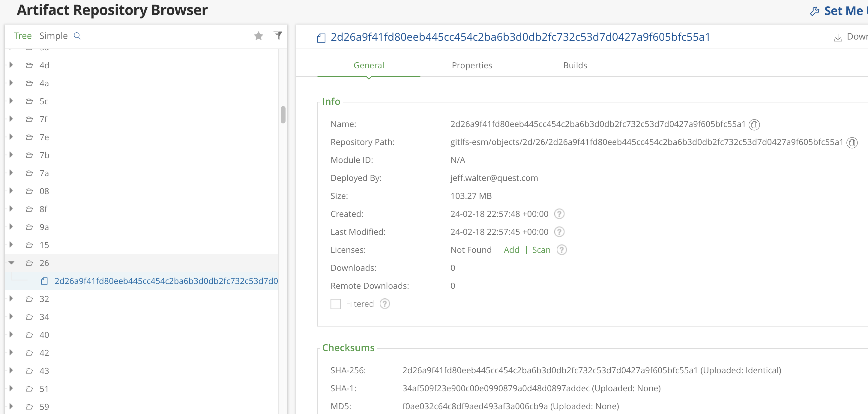Click the search magnifier icon beside Simple
The image size is (868, 414).
pyautogui.click(x=77, y=36)
